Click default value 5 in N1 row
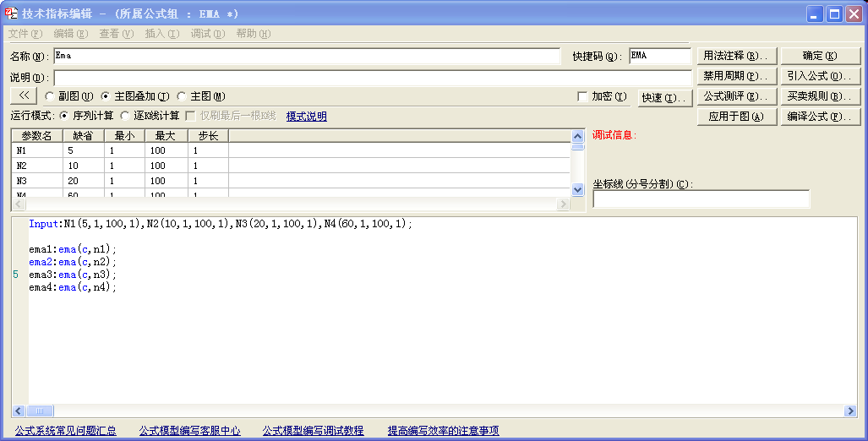The width and height of the screenshot is (868, 441). point(84,150)
